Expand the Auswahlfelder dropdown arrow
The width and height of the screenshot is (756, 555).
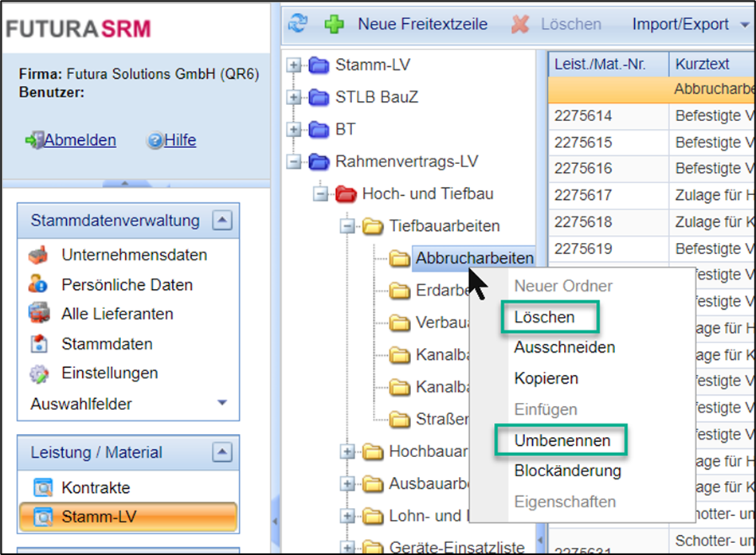tap(222, 404)
